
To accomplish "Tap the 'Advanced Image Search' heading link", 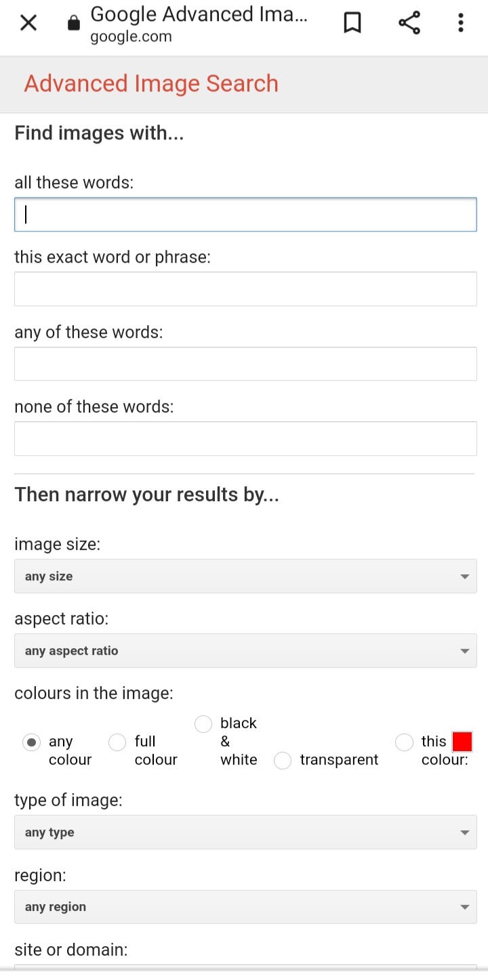I will pos(151,83).
